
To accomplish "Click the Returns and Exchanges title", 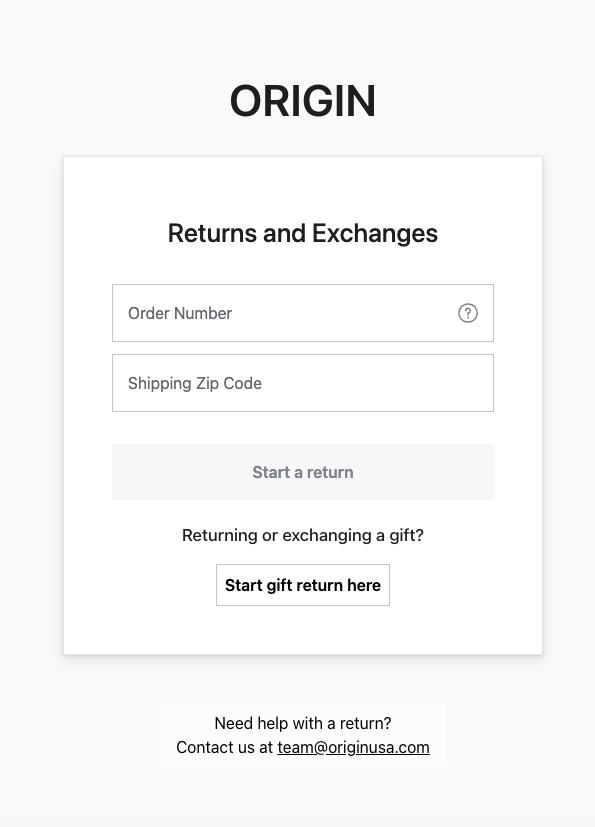I will 303,233.
